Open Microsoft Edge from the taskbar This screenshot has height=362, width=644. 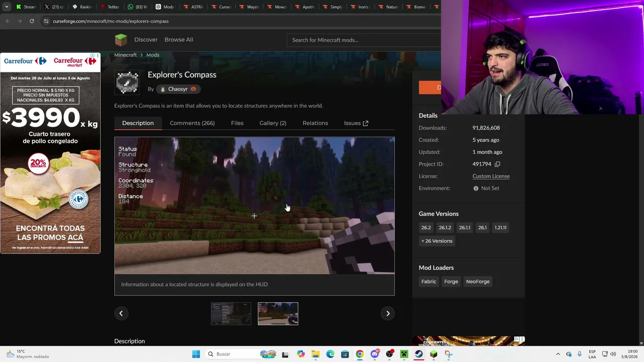tap(330, 354)
